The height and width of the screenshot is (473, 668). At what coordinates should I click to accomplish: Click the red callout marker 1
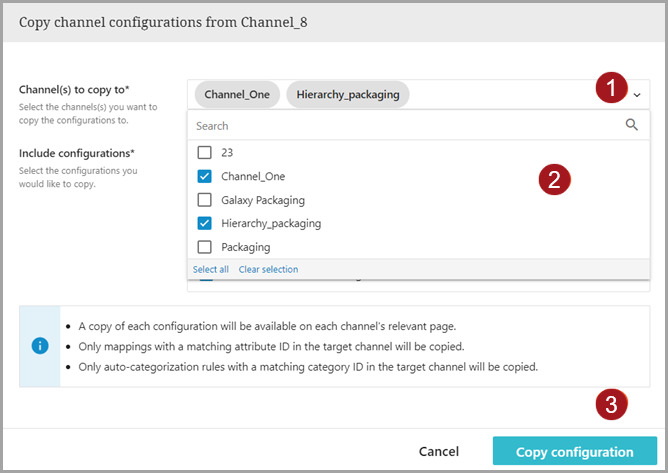[x=611, y=89]
